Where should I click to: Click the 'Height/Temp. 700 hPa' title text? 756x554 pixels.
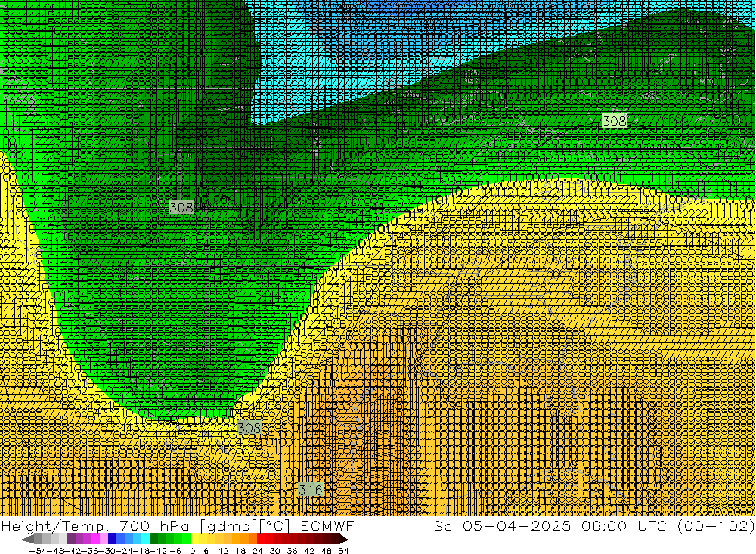coord(95,525)
